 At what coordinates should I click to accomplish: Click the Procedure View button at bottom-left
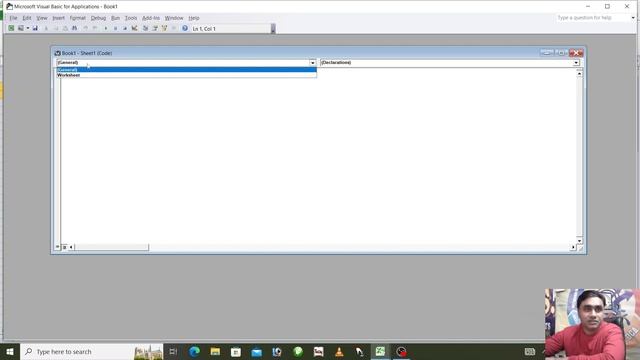click(58, 247)
